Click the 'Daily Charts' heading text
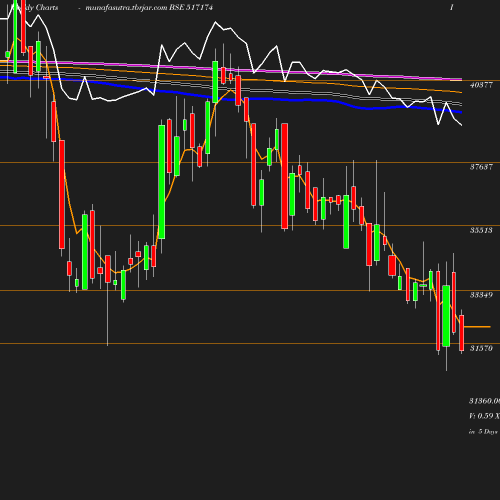500x500 pixels. tap(35, 7)
